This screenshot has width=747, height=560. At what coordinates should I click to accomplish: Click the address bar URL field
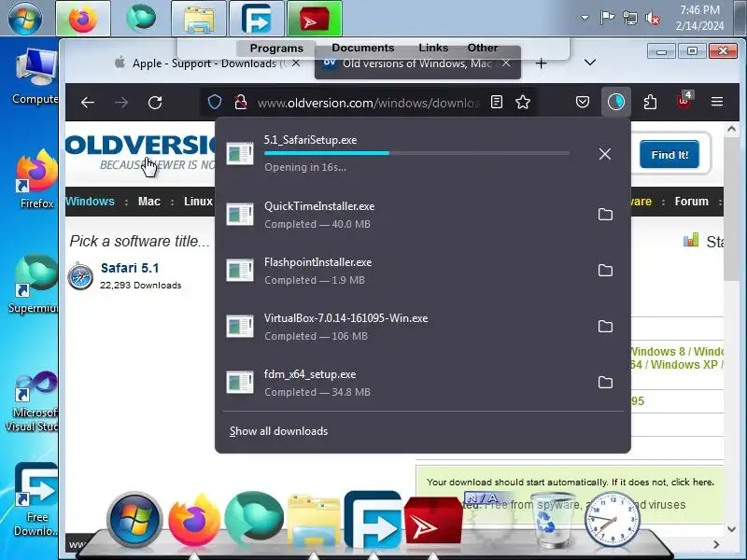coord(368,103)
